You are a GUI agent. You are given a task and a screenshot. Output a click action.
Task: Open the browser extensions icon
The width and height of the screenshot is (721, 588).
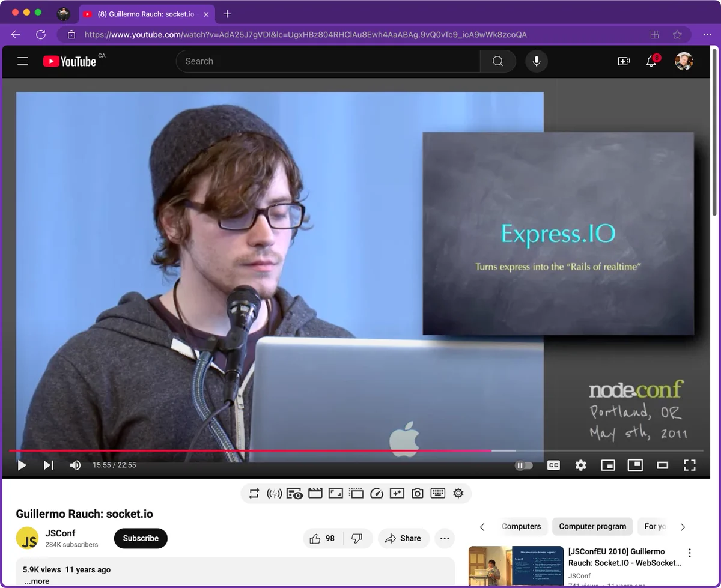(654, 34)
